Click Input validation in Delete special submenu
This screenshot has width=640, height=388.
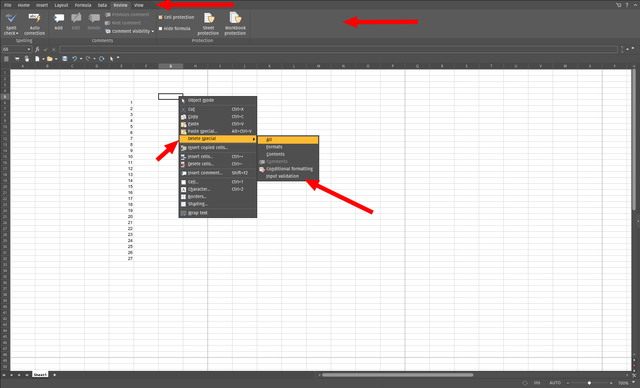pos(288,176)
